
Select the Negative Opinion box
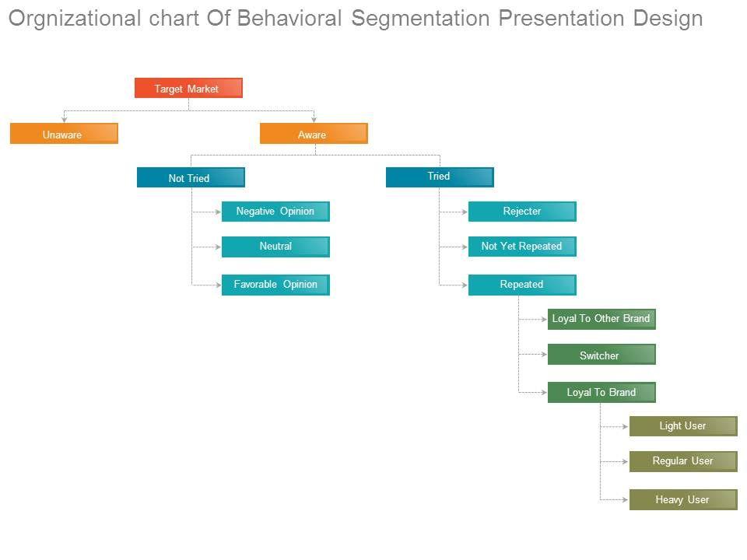(275, 212)
